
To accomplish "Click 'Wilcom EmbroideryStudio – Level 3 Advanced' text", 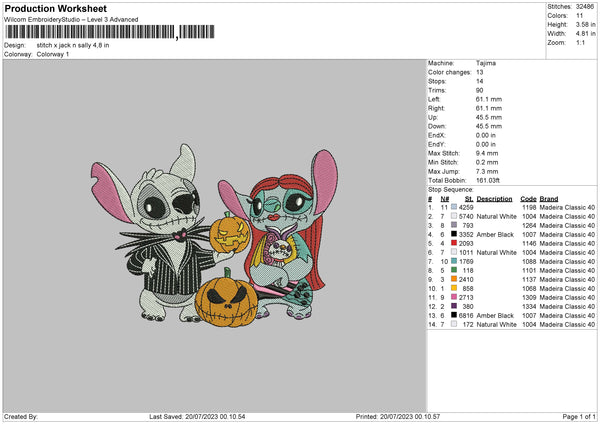I will click(x=71, y=20).
